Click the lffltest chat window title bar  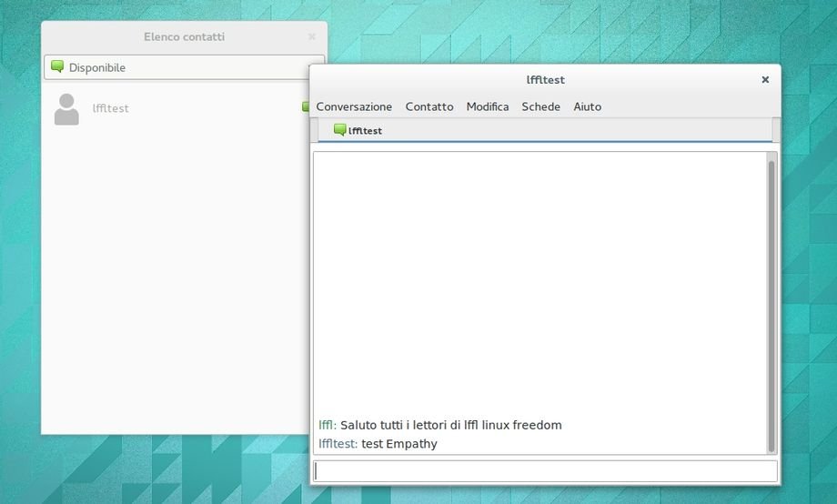(x=545, y=80)
